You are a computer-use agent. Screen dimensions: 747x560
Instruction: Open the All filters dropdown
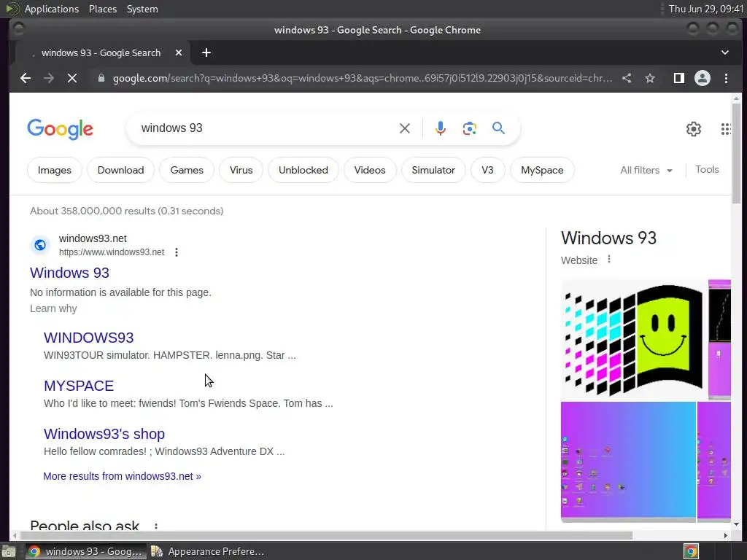pos(646,170)
